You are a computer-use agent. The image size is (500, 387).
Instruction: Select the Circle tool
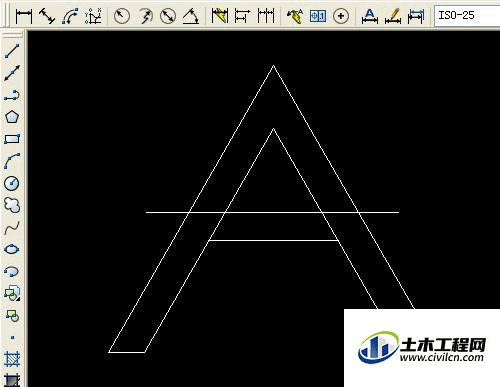(x=12, y=183)
